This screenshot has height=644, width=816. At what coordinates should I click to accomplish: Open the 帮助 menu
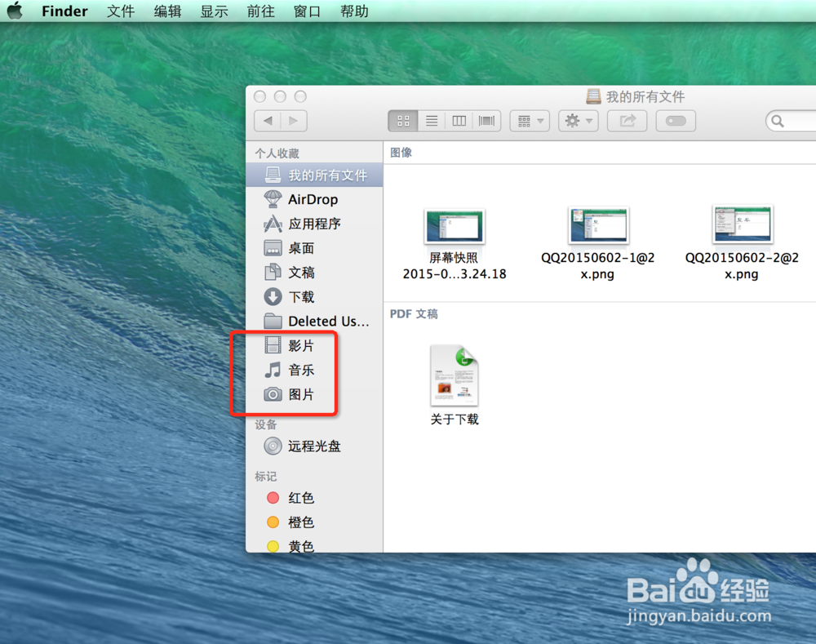click(x=354, y=11)
